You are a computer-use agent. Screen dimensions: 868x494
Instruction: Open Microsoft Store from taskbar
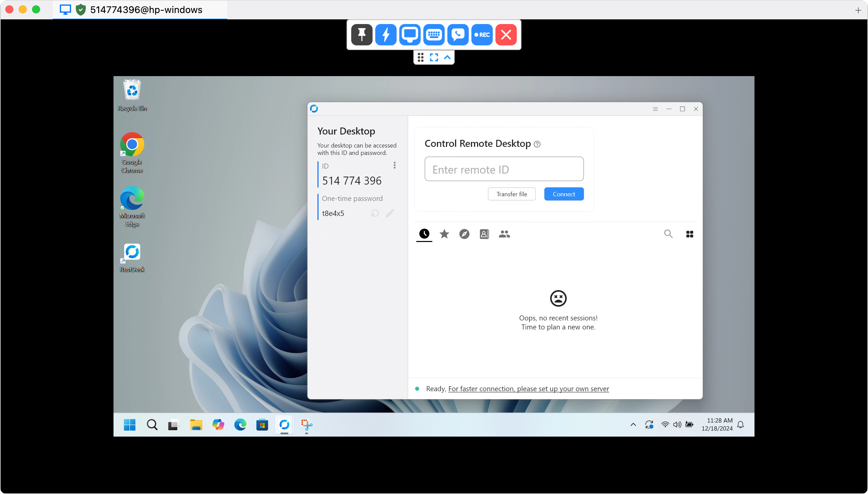[x=262, y=425]
